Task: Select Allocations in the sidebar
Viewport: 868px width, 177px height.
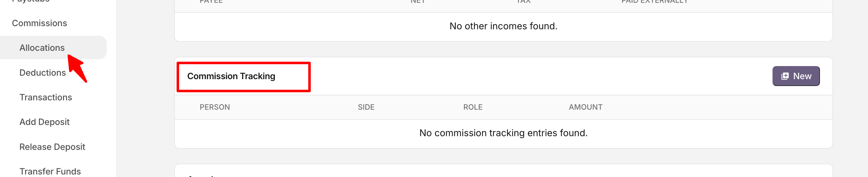Action: point(42,48)
